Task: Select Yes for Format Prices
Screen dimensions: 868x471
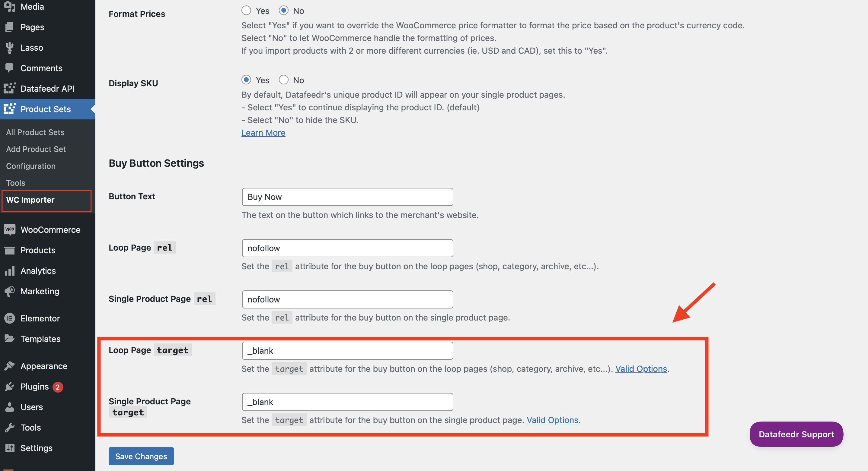Action: click(x=246, y=11)
